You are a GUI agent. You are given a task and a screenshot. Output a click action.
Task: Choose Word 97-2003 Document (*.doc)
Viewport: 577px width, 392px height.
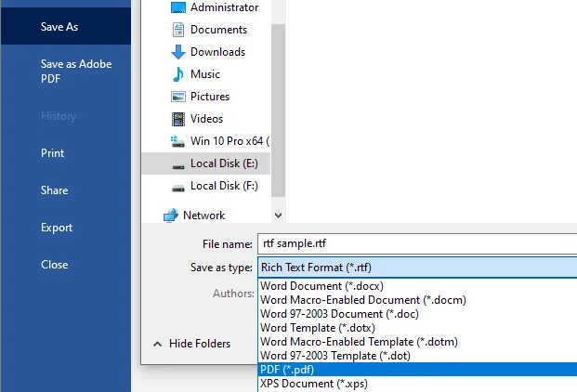click(417, 314)
